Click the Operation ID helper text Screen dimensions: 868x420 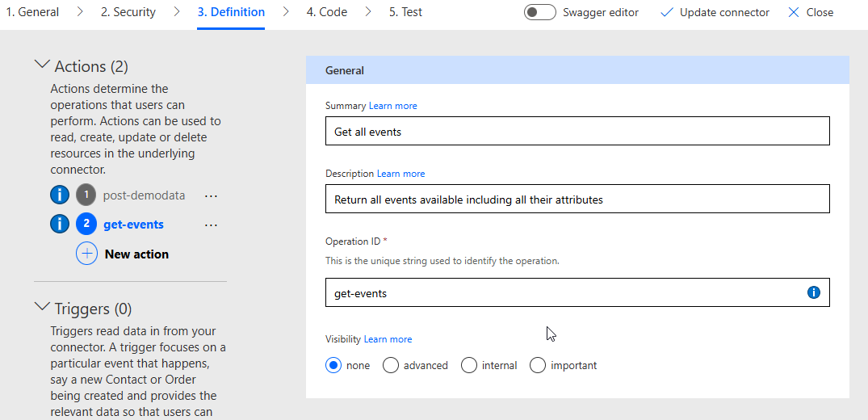coord(442,260)
